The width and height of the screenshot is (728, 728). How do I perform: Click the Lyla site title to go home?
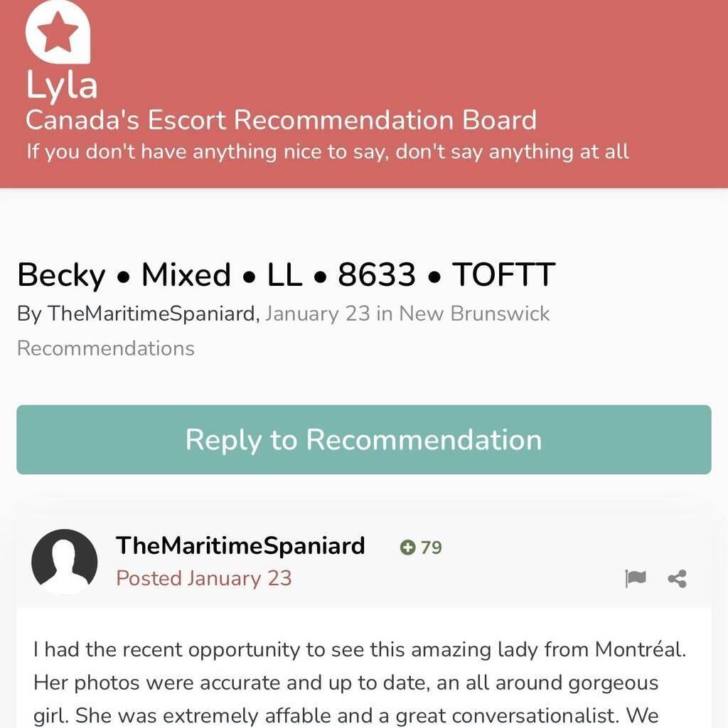click(61, 84)
